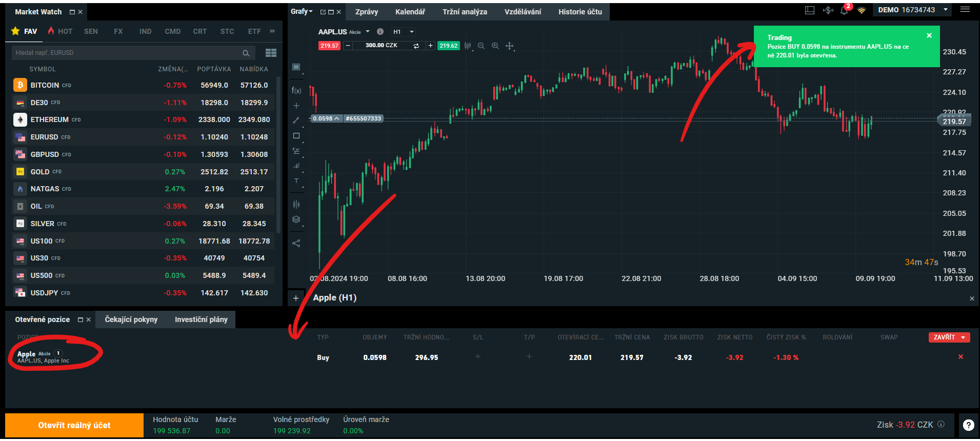980x441 pixels.
Task: Open the AAPL.US instrument info icon
Action: click(380, 32)
